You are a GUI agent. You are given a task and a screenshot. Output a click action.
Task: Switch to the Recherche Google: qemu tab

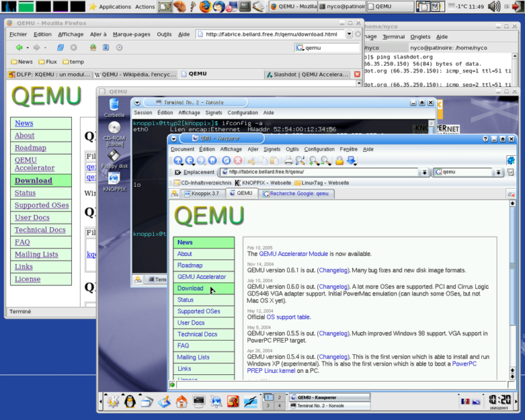click(x=296, y=194)
